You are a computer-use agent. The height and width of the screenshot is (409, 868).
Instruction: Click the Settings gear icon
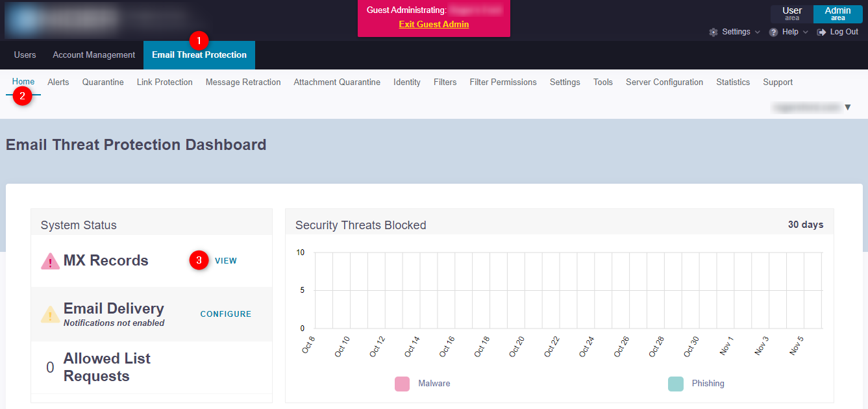point(713,32)
